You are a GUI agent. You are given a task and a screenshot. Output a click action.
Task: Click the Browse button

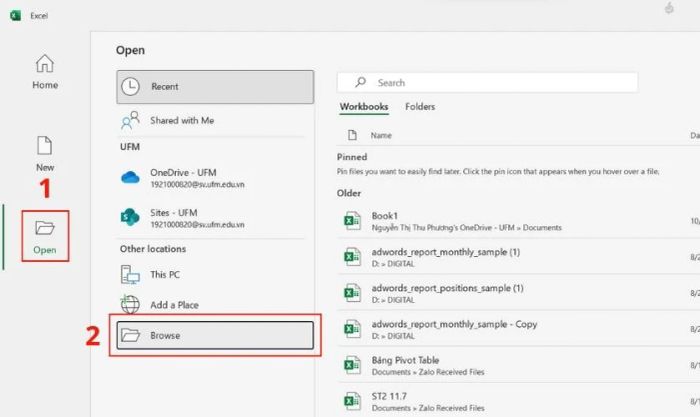(x=215, y=335)
